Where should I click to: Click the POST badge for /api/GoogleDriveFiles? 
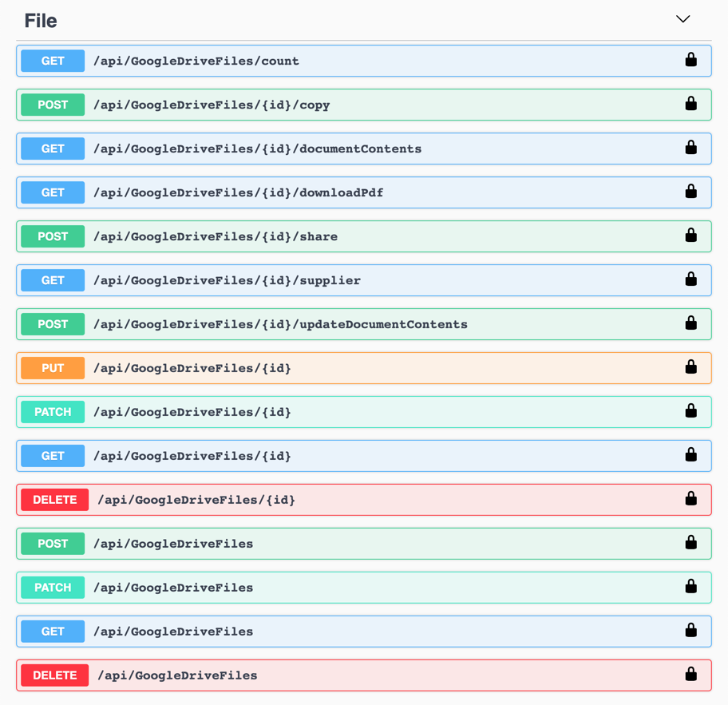[x=53, y=544]
